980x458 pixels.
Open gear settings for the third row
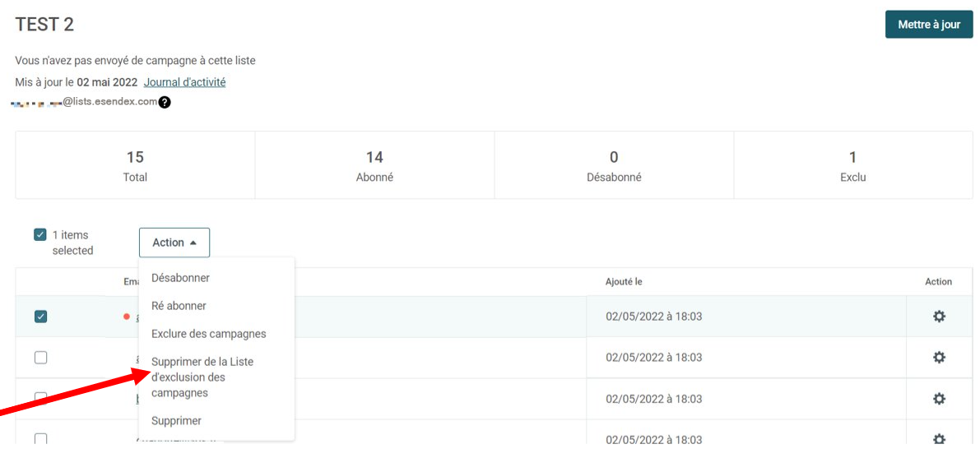939,399
